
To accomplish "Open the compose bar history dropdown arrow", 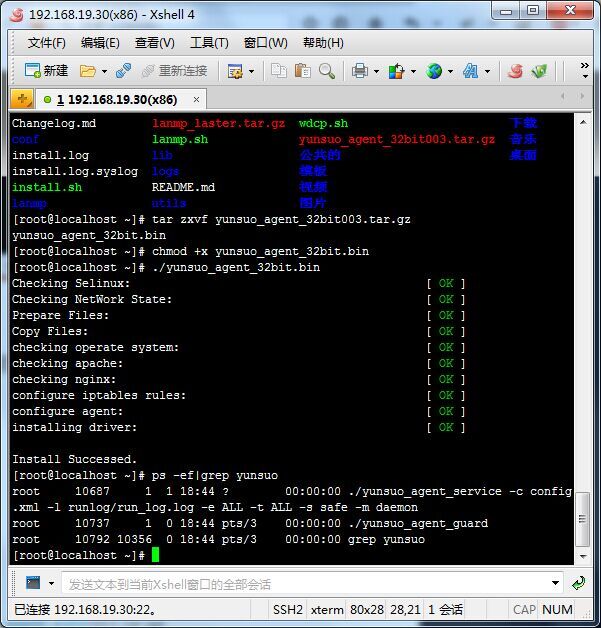I will tap(556, 583).
